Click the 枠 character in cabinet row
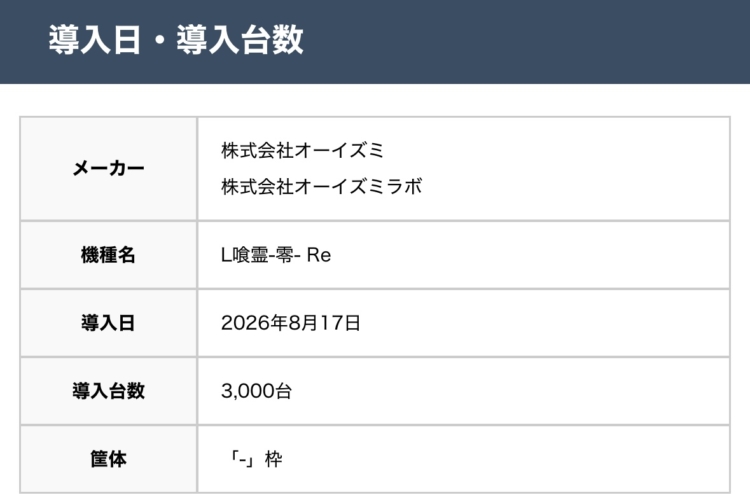 (x=274, y=459)
